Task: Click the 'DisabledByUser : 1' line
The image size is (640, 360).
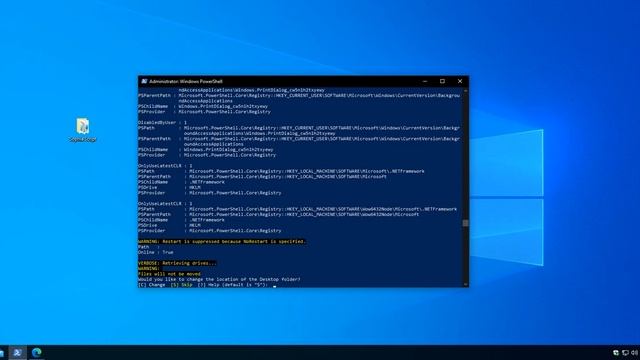Action: point(162,122)
